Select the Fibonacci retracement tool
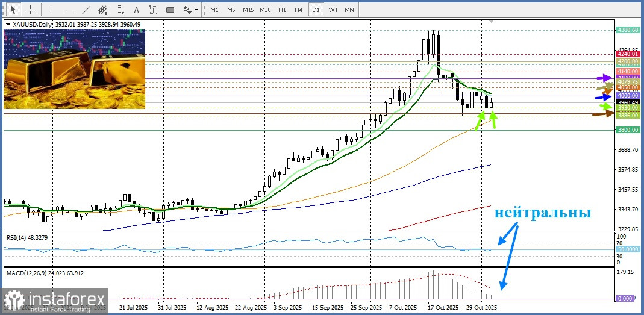 pyautogui.click(x=120, y=10)
